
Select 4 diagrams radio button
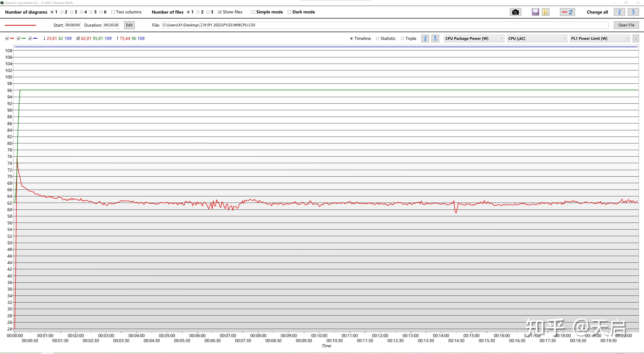coord(81,12)
